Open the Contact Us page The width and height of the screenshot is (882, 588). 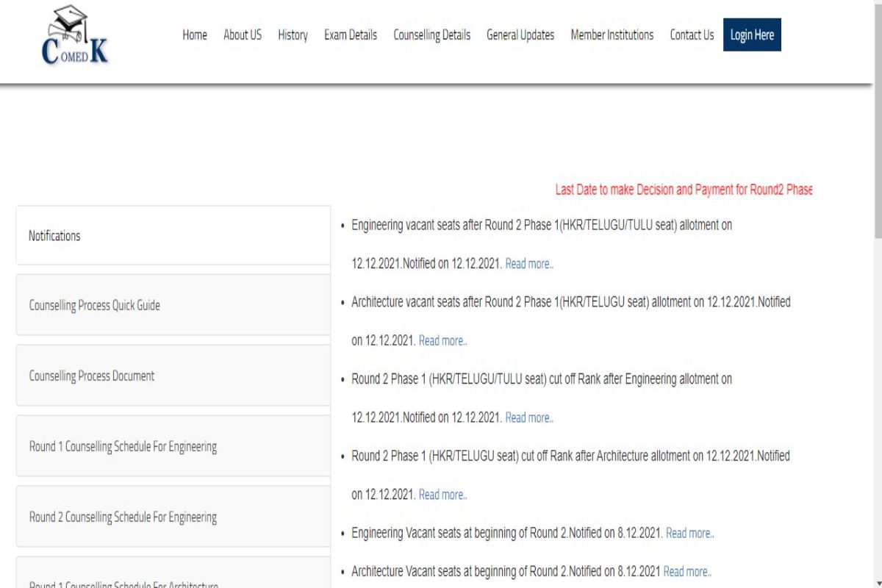click(x=691, y=35)
